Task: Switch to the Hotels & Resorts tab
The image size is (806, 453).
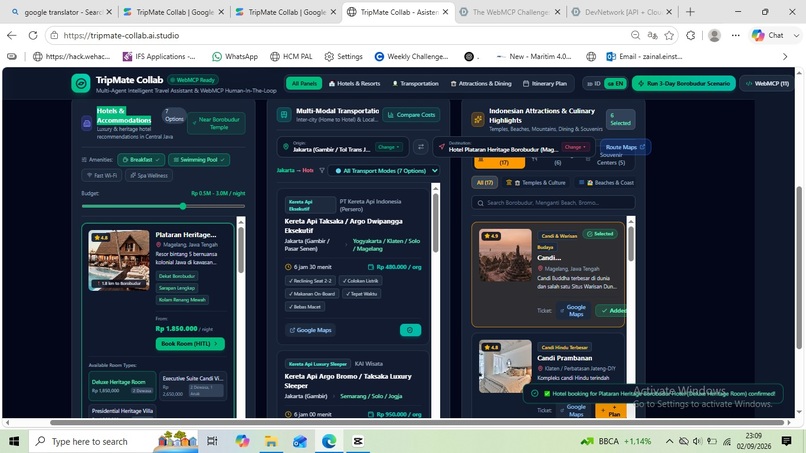Action: pyautogui.click(x=354, y=83)
